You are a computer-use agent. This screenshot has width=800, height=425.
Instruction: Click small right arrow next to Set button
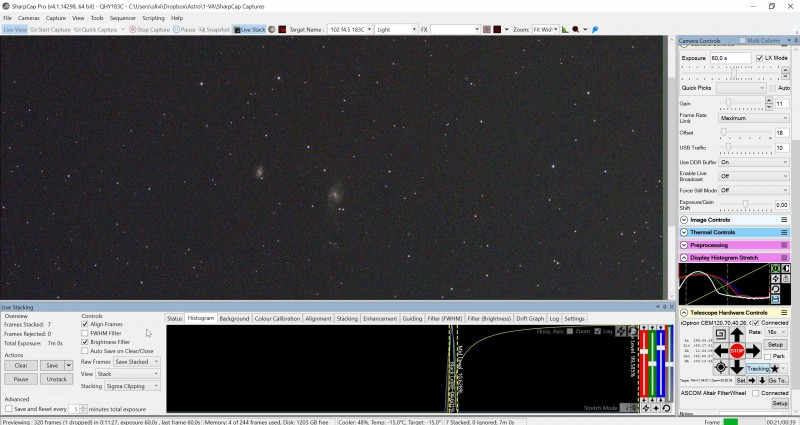point(752,381)
